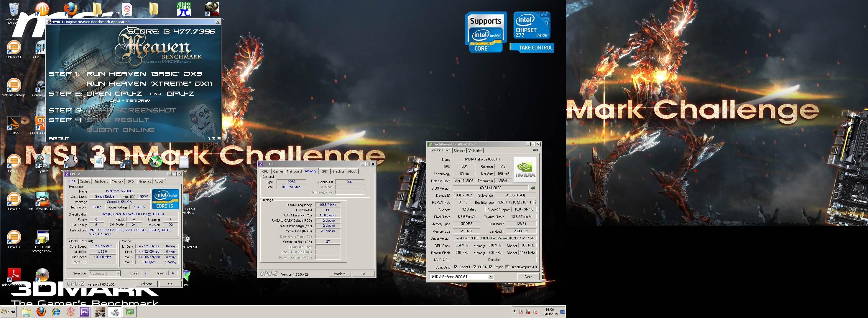Click the GPU-Z Name field GeForce 8600 GT
This screenshot has width=868, height=318.
coord(482,159)
